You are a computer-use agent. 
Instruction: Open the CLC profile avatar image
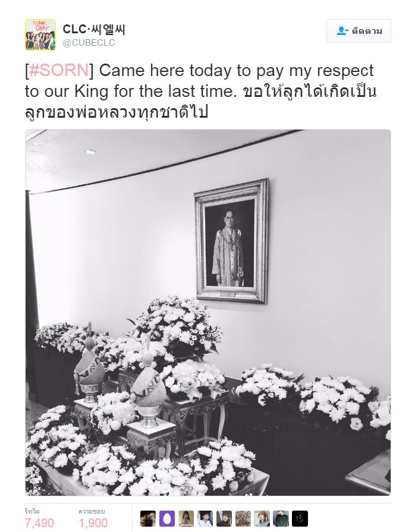[x=40, y=34]
